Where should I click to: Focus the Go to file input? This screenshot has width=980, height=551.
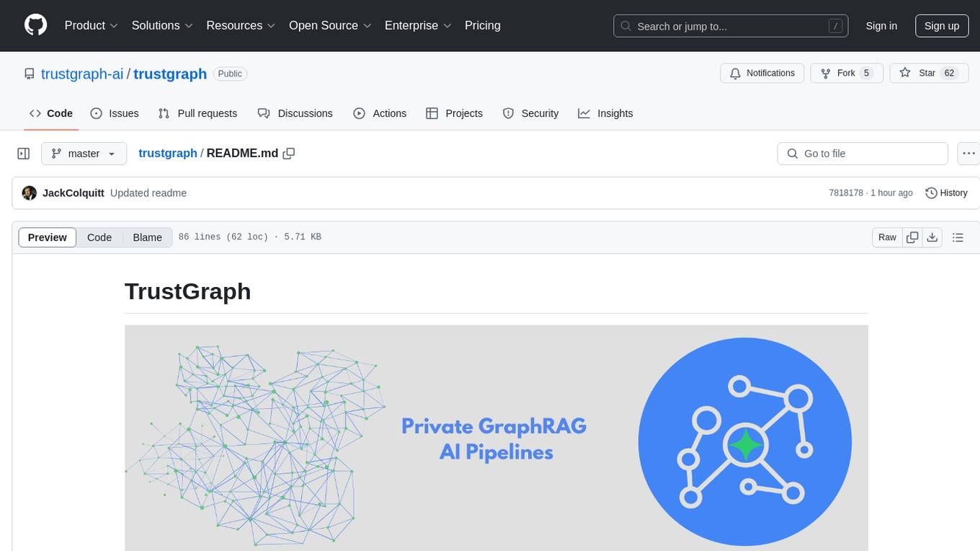coord(863,154)
